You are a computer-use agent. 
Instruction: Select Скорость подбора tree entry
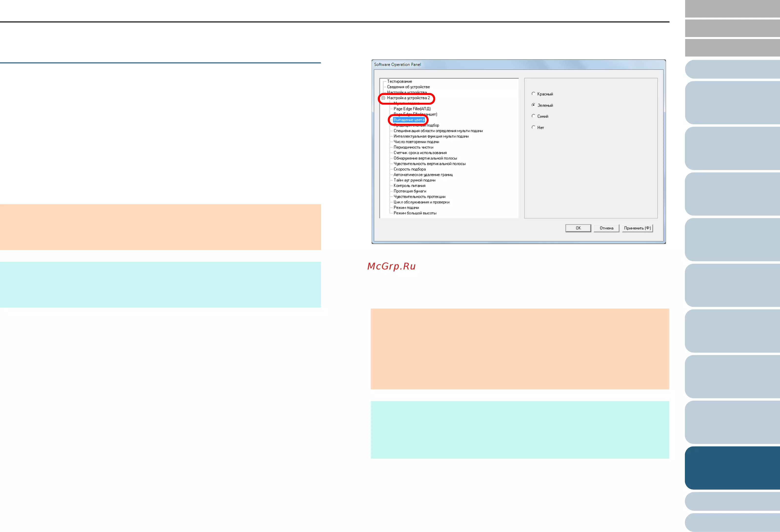410,169
